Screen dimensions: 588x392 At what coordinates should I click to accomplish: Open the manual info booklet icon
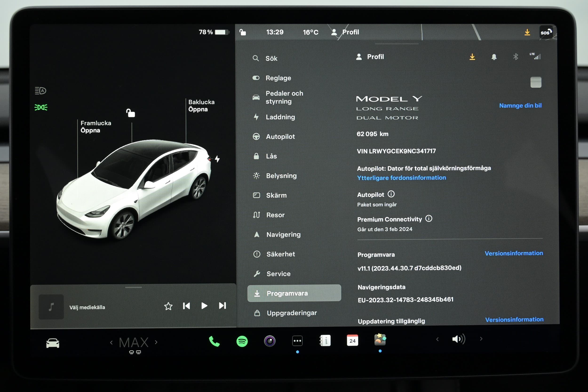pos(325,341)
